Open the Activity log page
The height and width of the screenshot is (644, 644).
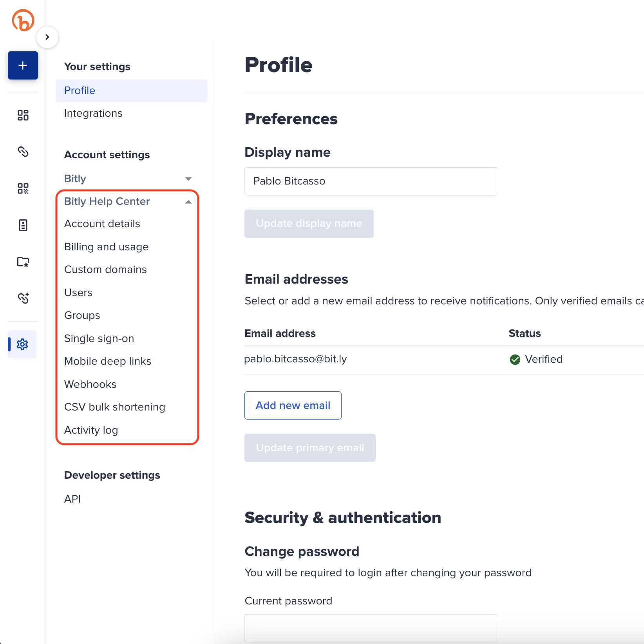91,430
